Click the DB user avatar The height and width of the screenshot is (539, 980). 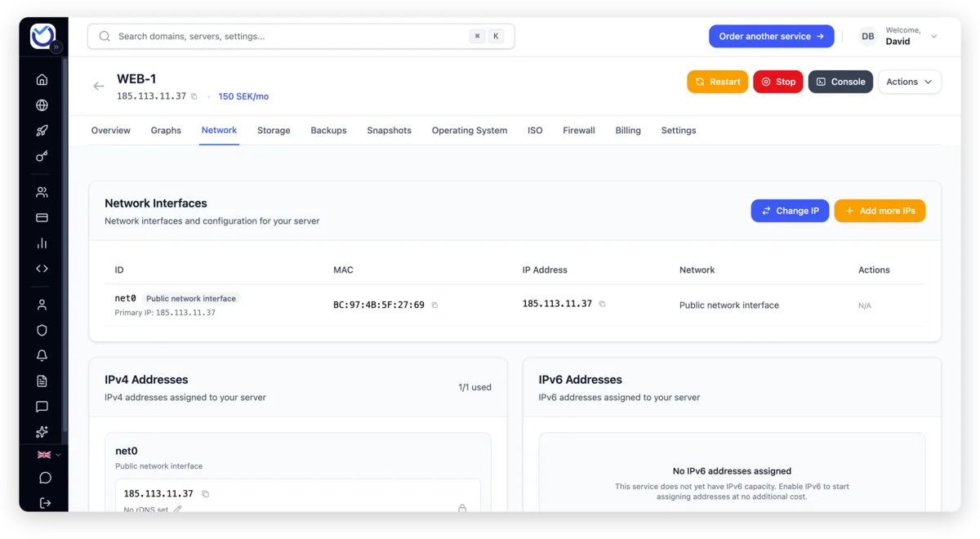(867, 36)
